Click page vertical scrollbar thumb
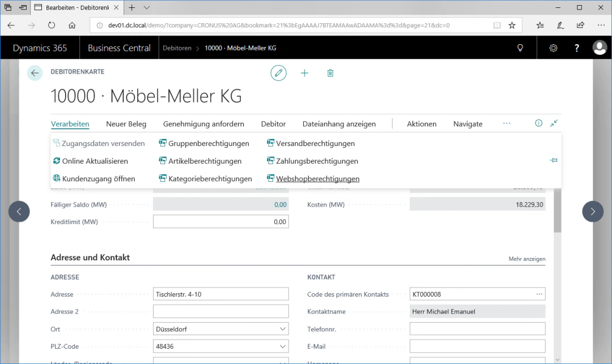Image resolution: width=612 pixels, height=364 pixels. click(558, 211)
